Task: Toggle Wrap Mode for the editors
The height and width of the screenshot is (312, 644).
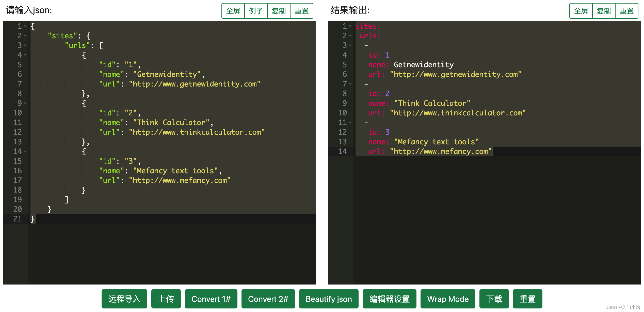Action: [448, 299]
